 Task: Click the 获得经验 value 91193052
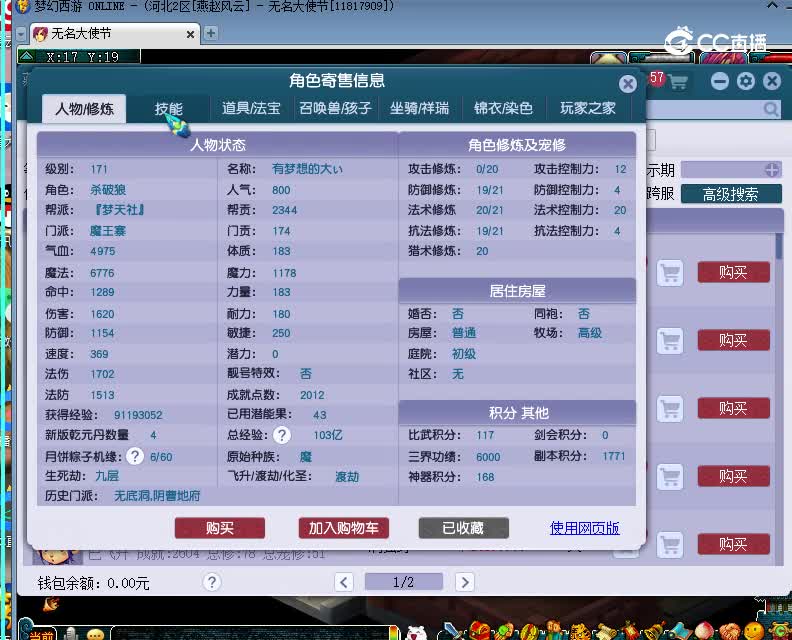coord(138,415)
